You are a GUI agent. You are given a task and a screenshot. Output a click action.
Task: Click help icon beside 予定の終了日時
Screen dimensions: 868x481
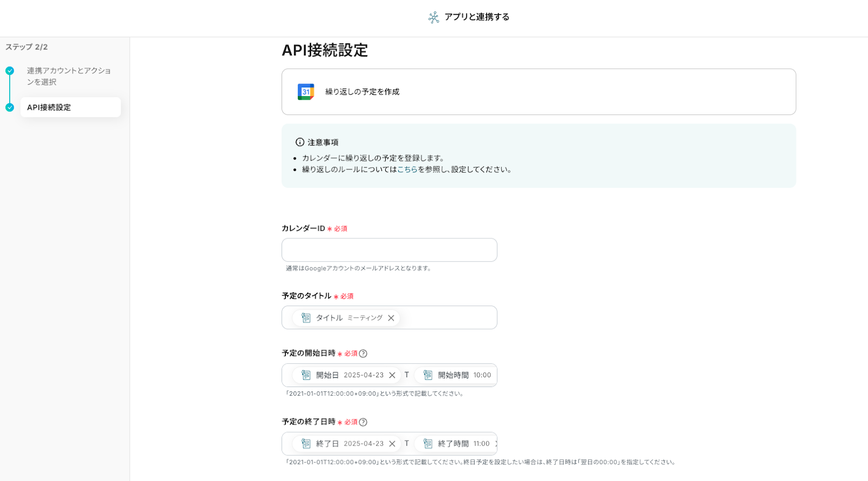point(363,422)
